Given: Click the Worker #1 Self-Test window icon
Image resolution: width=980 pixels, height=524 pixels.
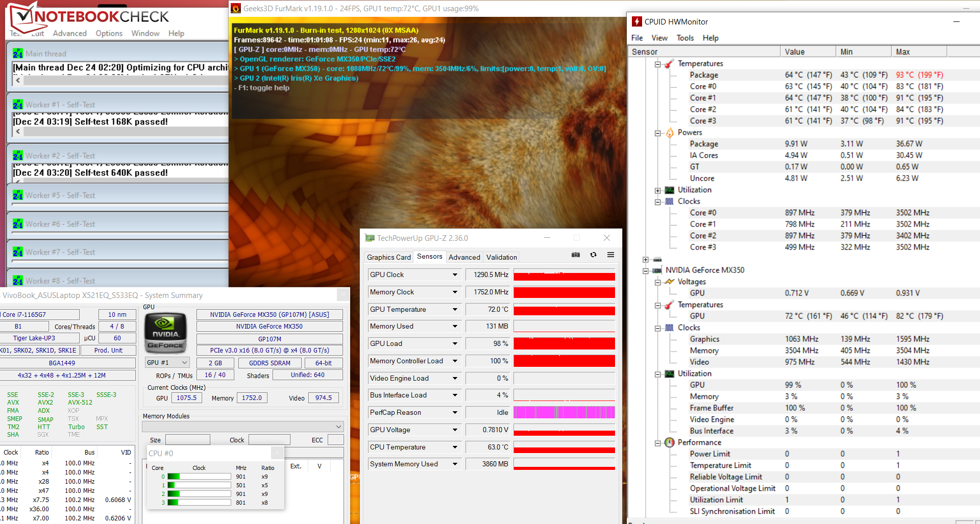Looking at the screenshot, I should pyautogui.click(x=18, y=105).
